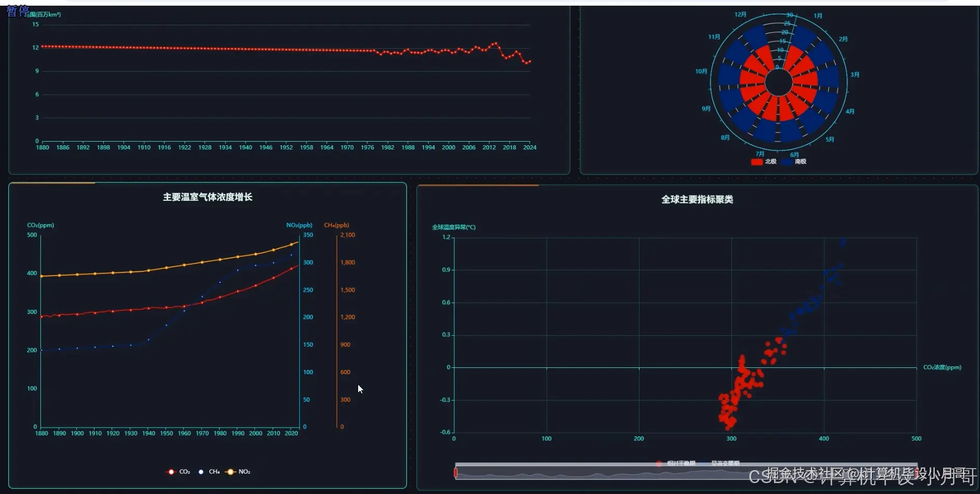
Task: Toggle the NO₂ legend entry below the gas chart
Action: pyautogui.click(x=238, y=472)
